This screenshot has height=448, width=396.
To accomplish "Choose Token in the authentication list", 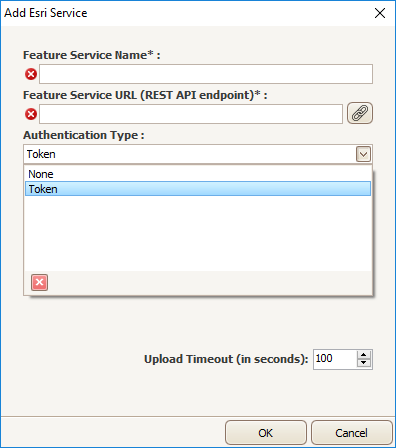I will (x=198, y=189).
